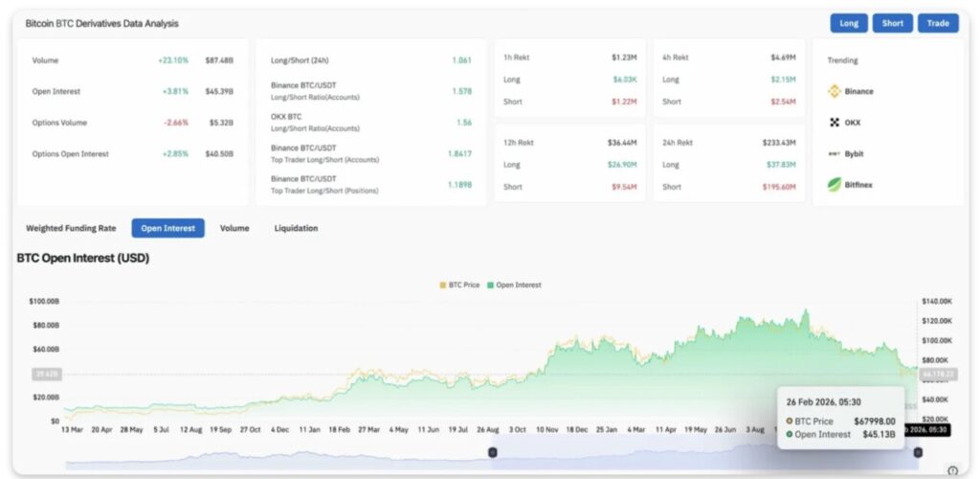This screenshot has height=479, width=980.
Task: Switch to the Weighted Funding Rate tab
Action: coord(71,228)
